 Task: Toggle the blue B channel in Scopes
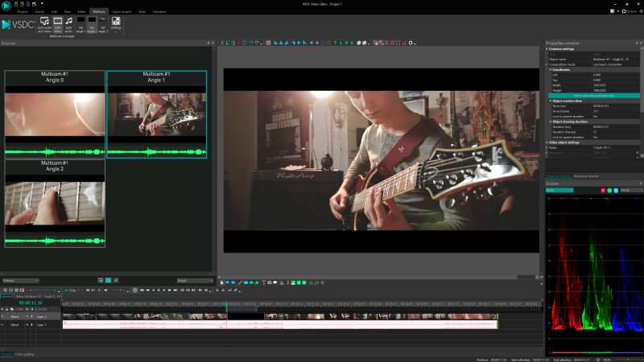pyautogui.click(x=616, y=191)
